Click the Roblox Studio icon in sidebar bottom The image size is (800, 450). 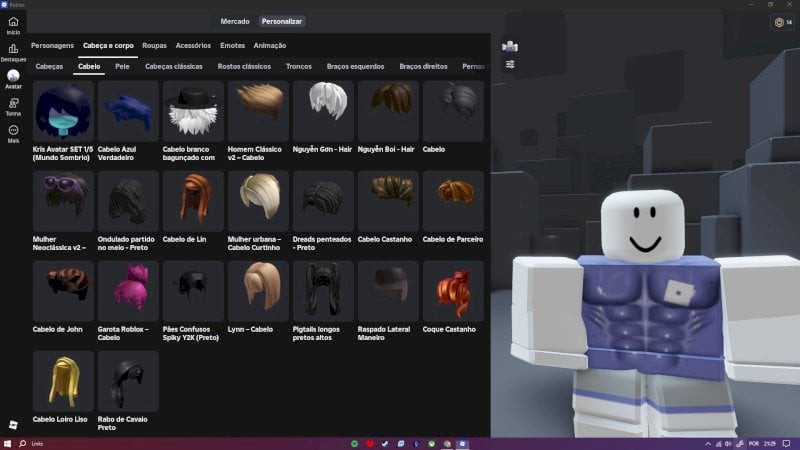13,424
